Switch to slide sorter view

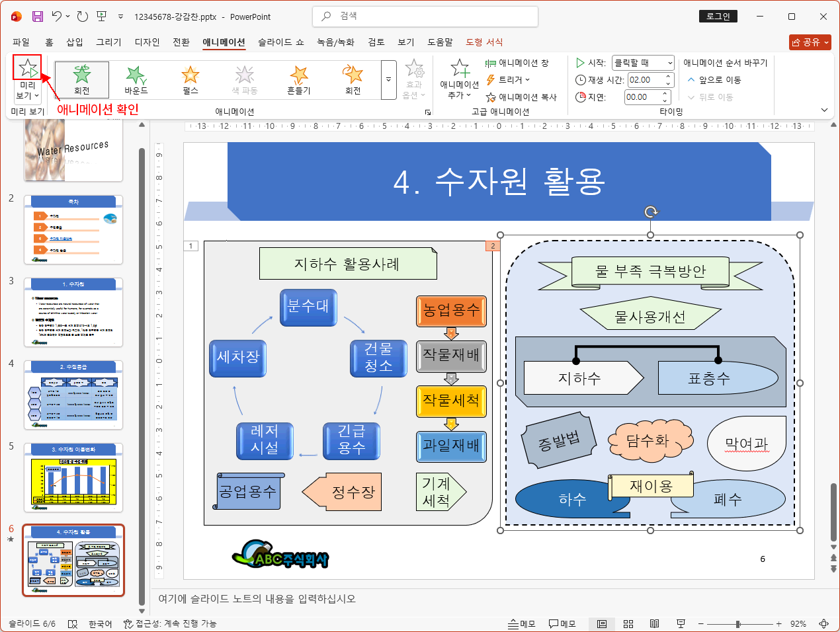628,623
